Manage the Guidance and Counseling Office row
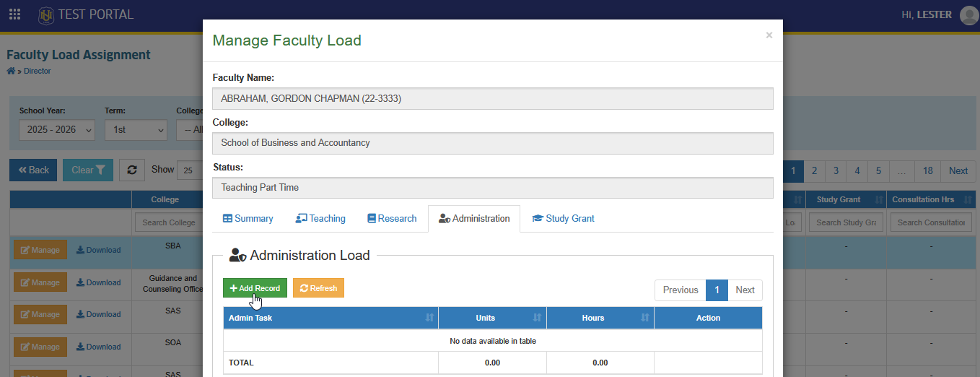 coord(40,282)
